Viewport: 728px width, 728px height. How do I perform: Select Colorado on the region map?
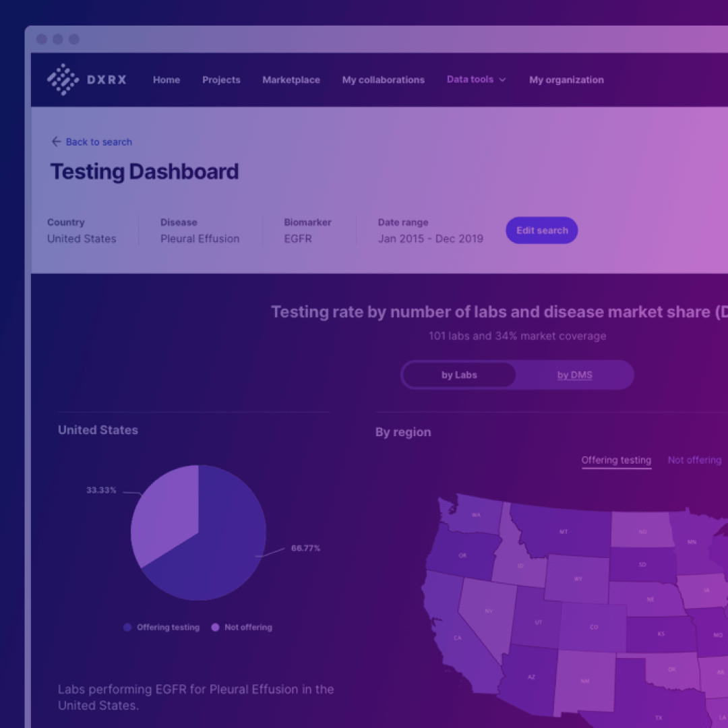point(593,626)
